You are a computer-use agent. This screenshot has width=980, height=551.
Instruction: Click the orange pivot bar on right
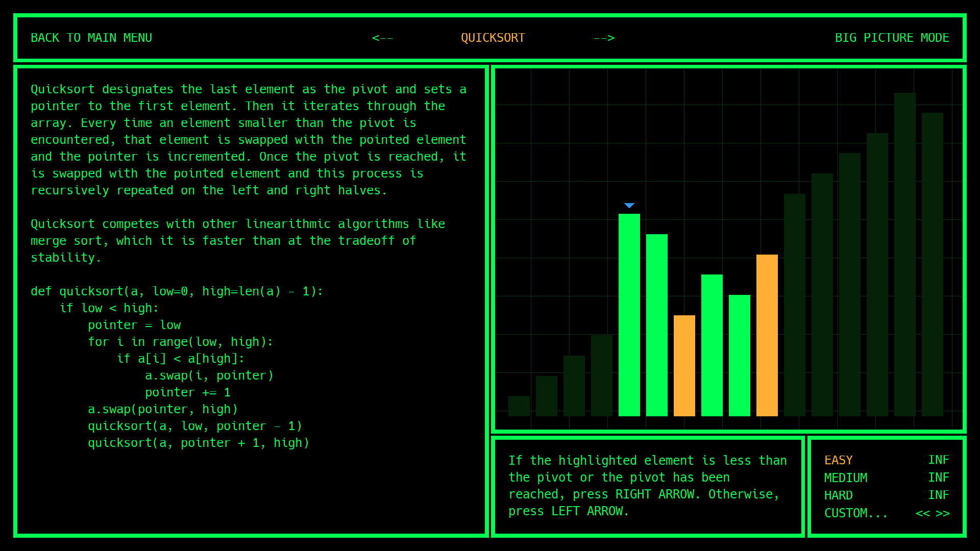click(767, 335)
